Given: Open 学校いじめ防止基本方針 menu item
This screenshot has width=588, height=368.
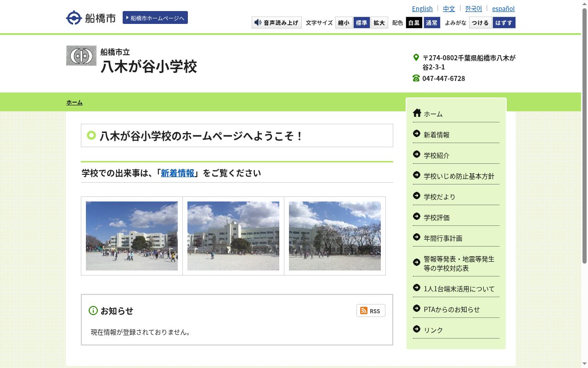Looking at the screenshot, I should coord(459,176).
